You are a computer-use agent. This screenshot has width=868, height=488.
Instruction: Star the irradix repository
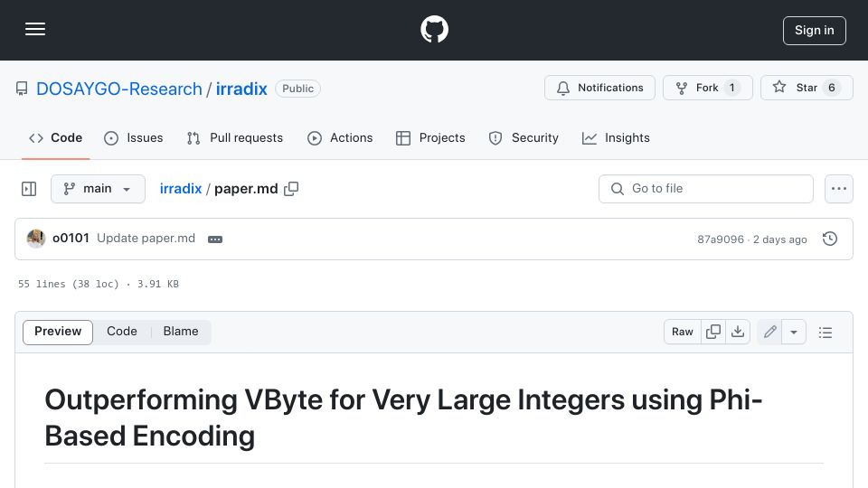tap(807, 88)
